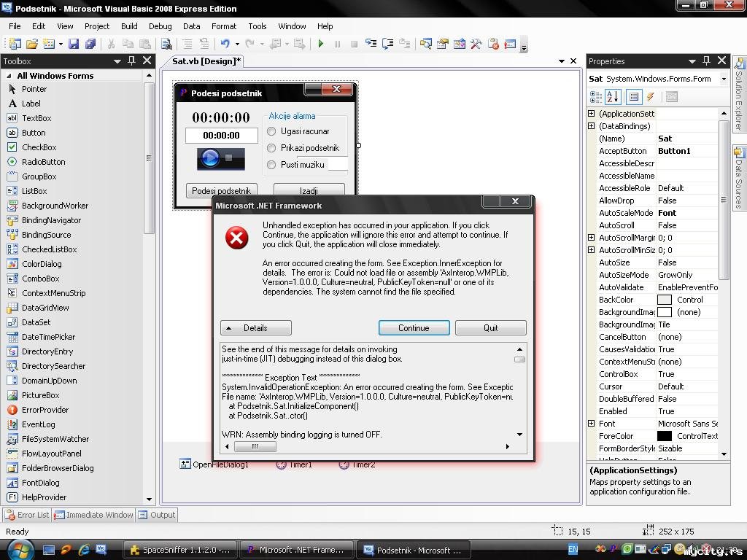
Task: Open the Solution Explorer side tab
Action: coord(740,94)
